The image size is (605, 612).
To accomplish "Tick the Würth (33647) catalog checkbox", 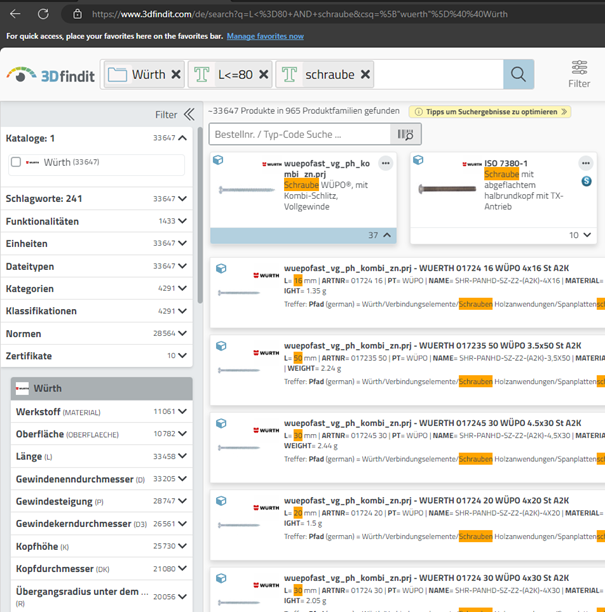I will [x=16, y=162].
